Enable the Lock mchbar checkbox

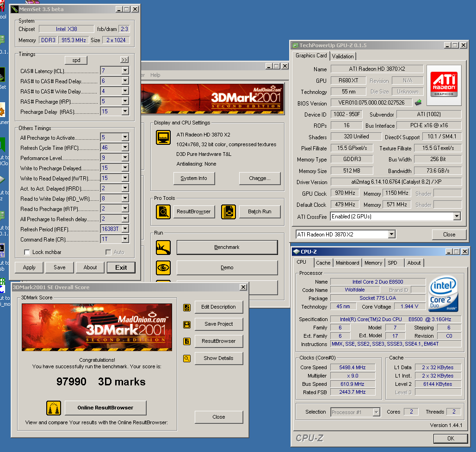(x=27, y=252)
